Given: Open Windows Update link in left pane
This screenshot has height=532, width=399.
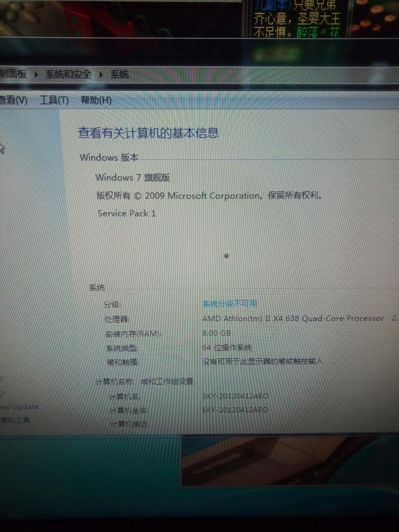Looking at the screenshot, I should [x=19, y=407].
